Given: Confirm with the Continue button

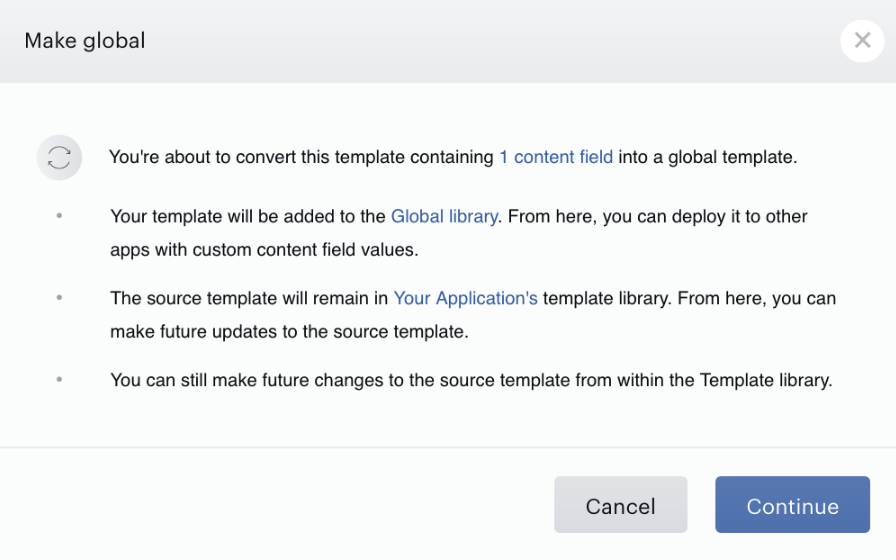Looking at the screenshot, I should click(793, 505).
